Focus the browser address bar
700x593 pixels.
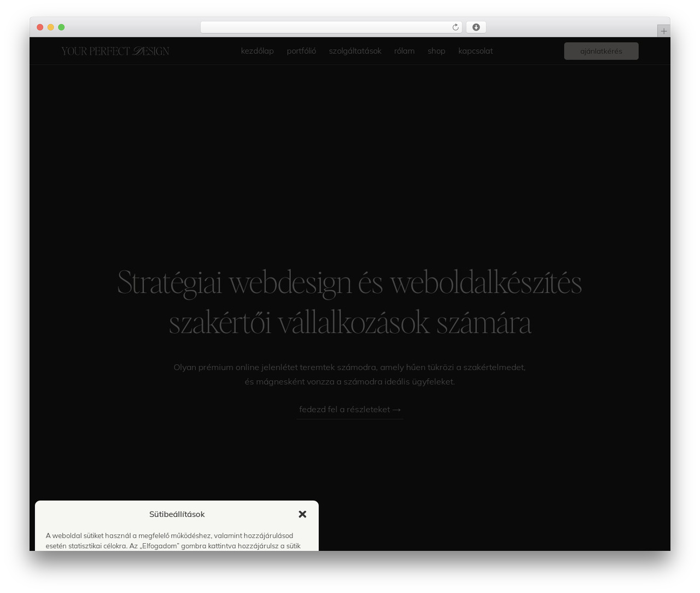(331, 27)
